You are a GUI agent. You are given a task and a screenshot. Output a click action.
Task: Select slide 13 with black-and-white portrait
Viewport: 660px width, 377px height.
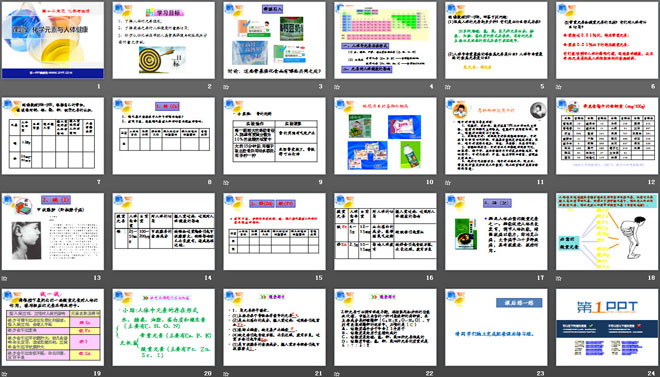(53, 231)
